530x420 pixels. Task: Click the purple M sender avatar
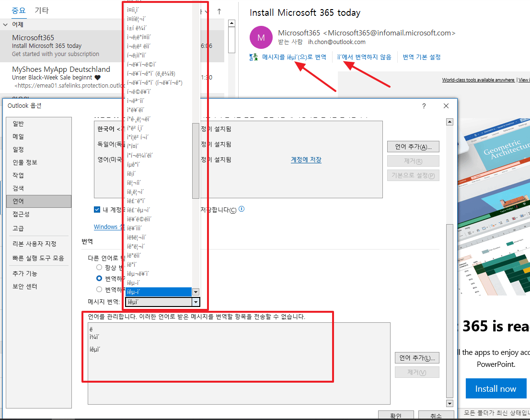[x=261, y=37]
